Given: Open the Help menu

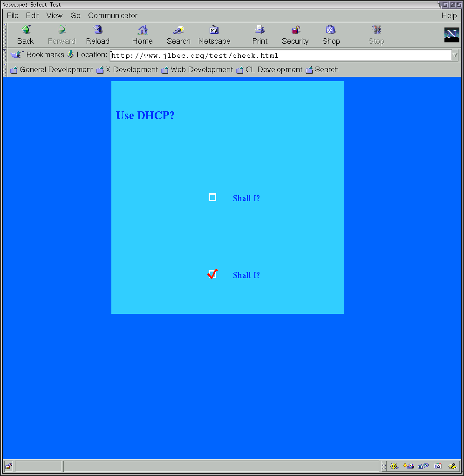Looking at the screenshot, I should click(449, 15).
